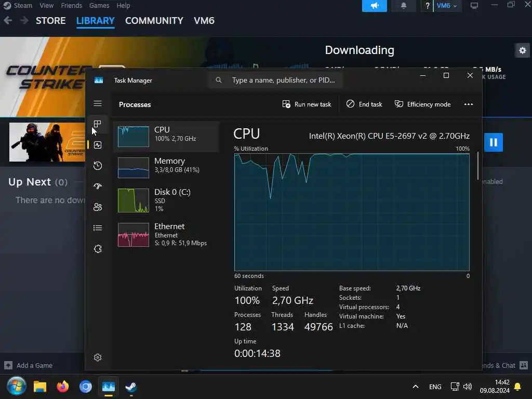Viewport: 532px width, 399px height.
Task: Expand the VM6 account dropdown
Action: coord(447,6)
